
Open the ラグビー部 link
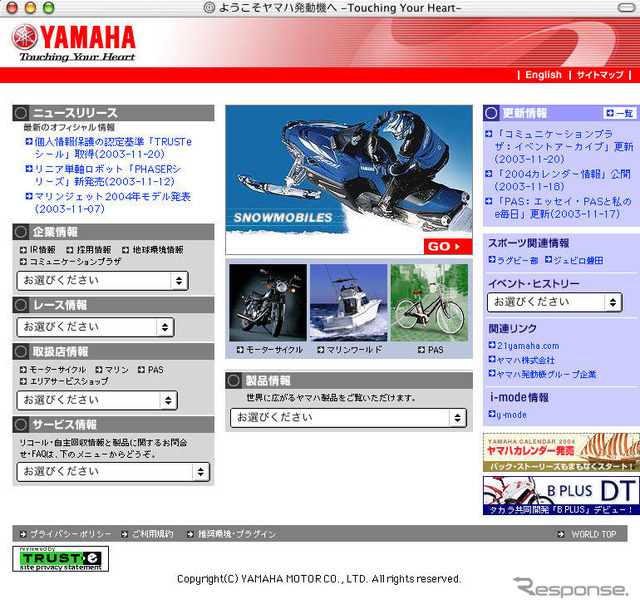(x=518, y=260)
